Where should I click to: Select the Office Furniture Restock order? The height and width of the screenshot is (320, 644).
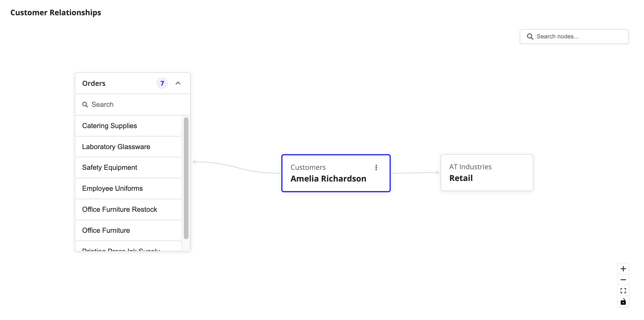128,209
